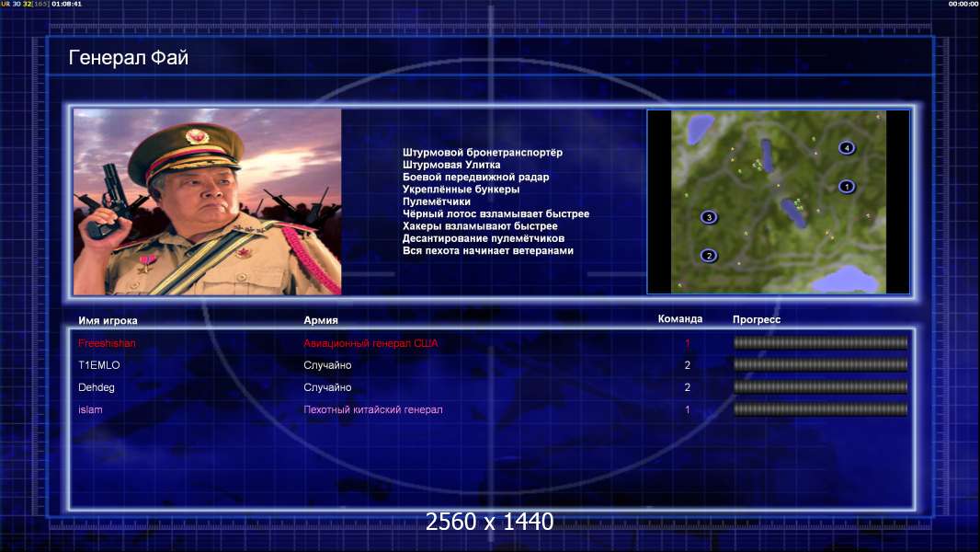Click the Прогресс column header
This screenshot has width=980, height=552.
click(757, 319)
